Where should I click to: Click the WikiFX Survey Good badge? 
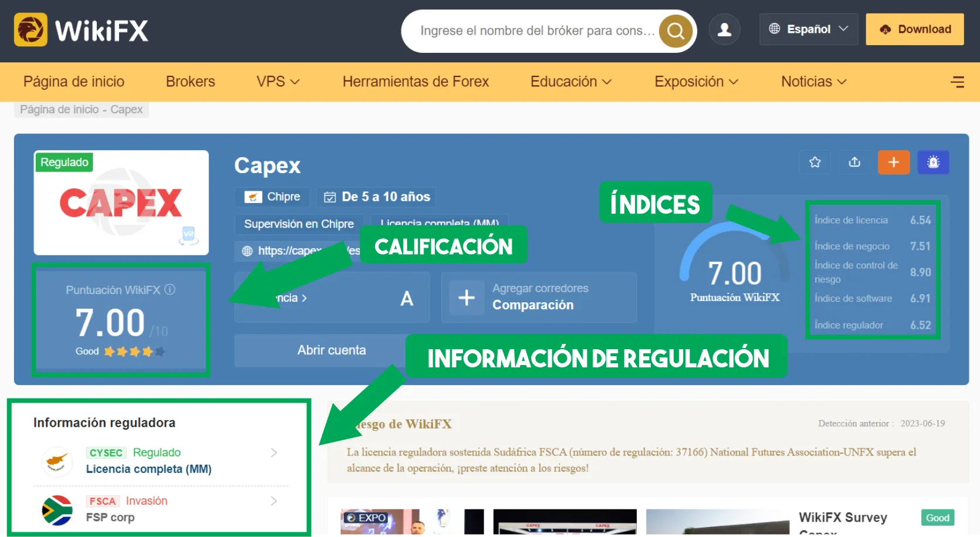point(937,518)
